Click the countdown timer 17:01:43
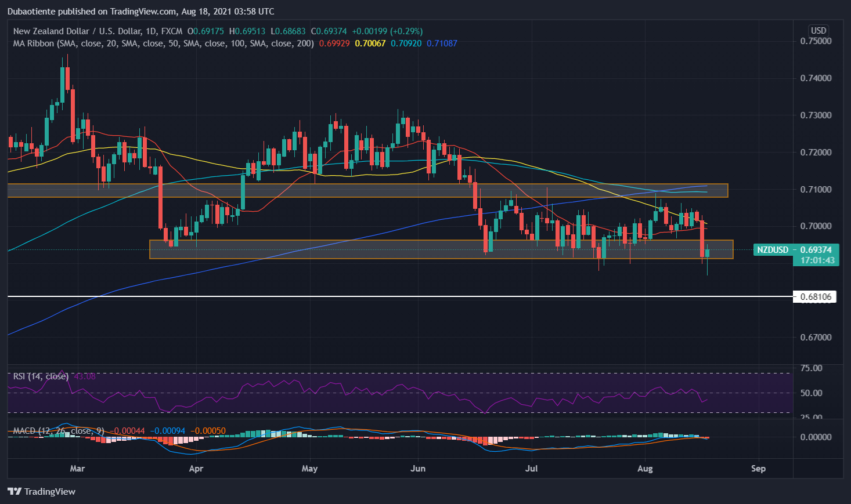Image resolution: width=851 pixels, height=504 pixels. (817, 260)
